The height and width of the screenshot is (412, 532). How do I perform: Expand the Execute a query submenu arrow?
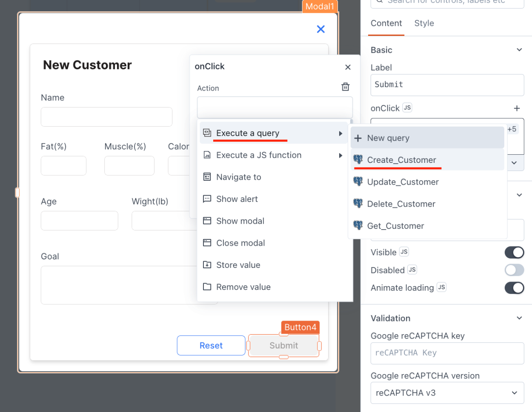pyautogui.click(x=340, y=134)
